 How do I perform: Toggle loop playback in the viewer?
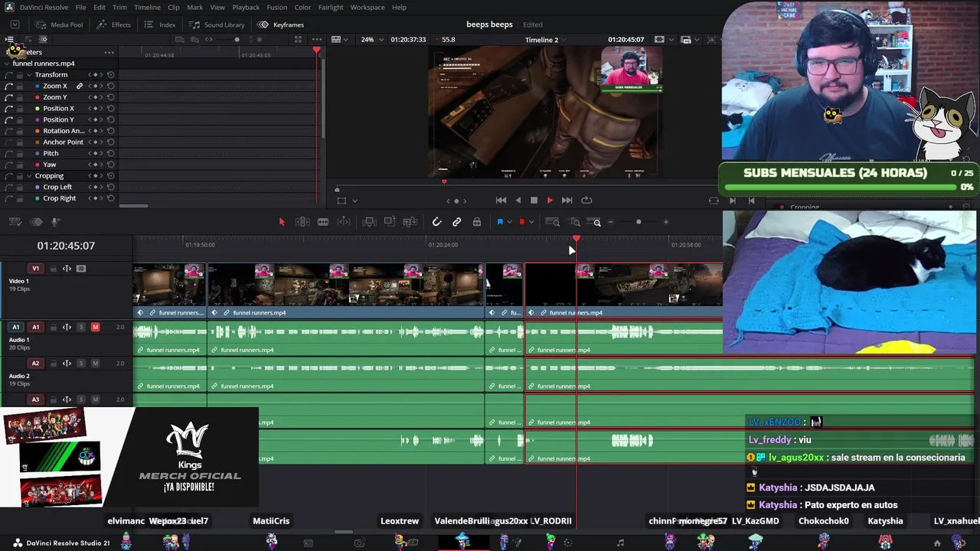(x=586, y=201)
